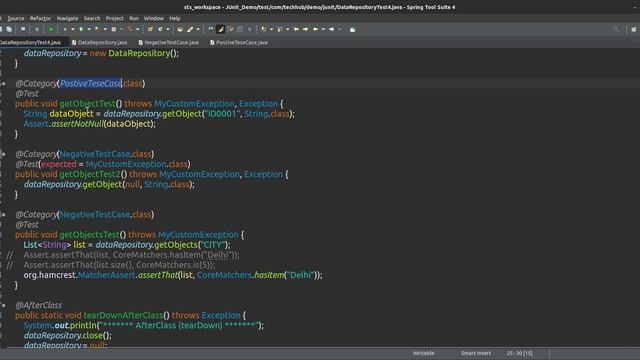Click the New Java Package icon
This screenshot has width=640, height=360.
click(150, 29)
